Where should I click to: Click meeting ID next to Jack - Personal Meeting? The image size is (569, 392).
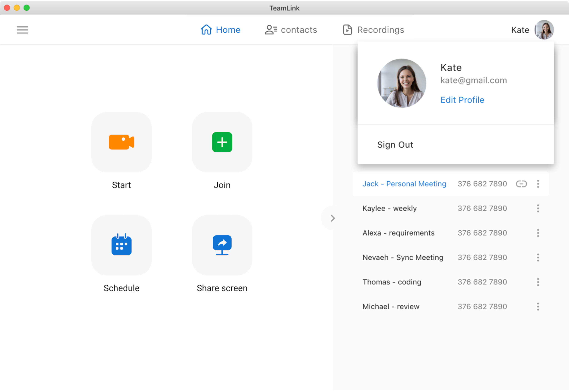[x=482, y=184]
